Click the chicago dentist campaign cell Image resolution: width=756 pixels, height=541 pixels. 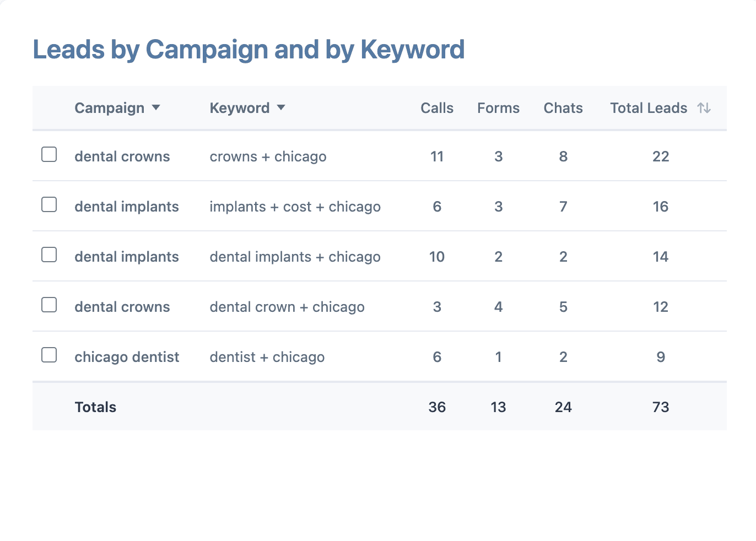pyautogui.click(x=127, y=357)
